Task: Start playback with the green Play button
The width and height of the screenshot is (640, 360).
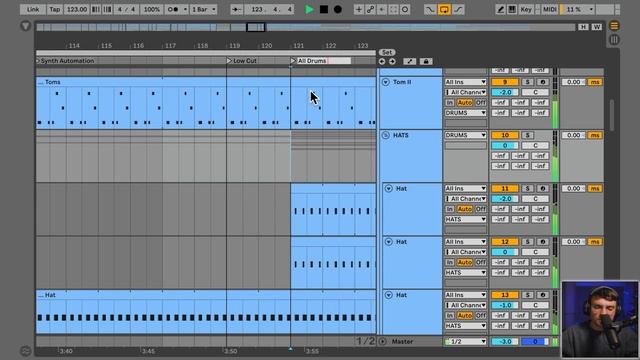Action: 309,9
